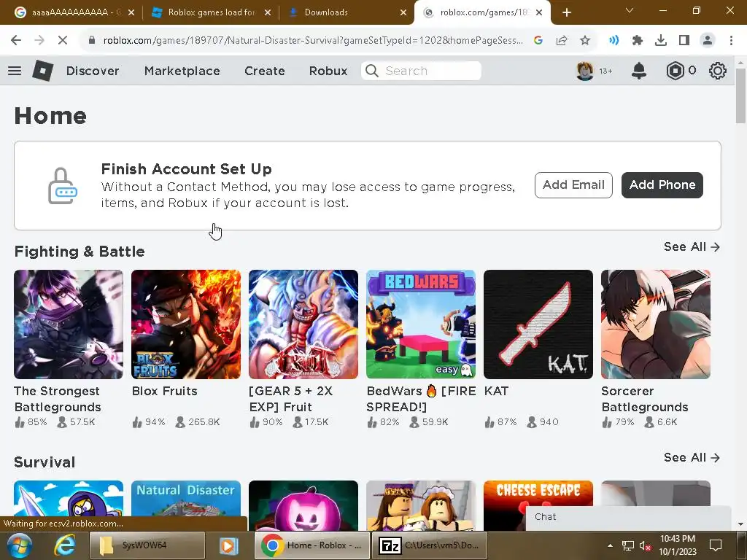This screenshot has height=560, width=747.
Task: Open the KAT game thumbnail
Action: [x=538, y=324]
